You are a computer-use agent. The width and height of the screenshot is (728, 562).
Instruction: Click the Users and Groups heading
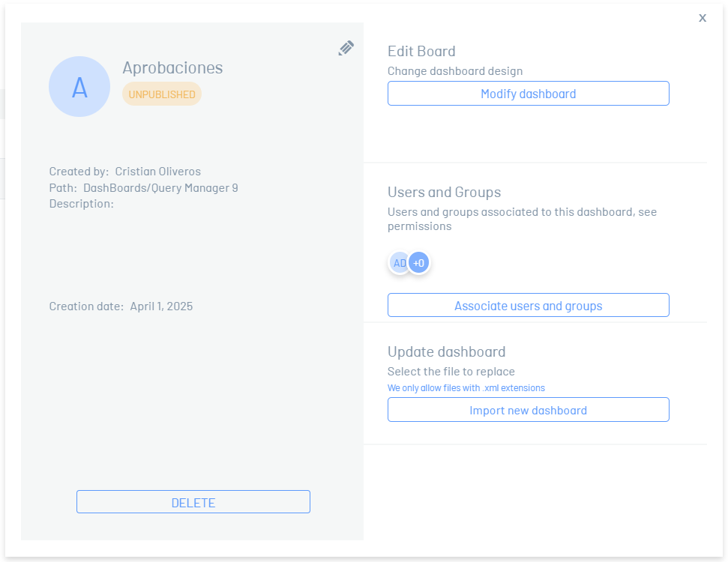445,192
